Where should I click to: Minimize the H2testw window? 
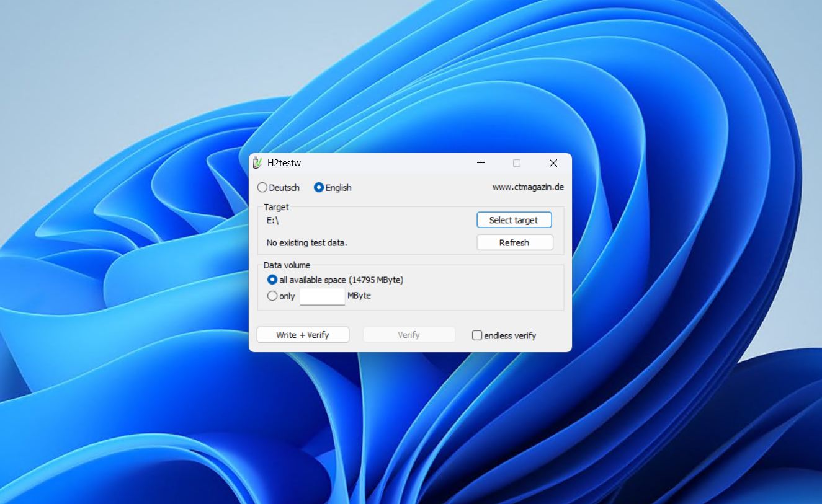point(480,162)
